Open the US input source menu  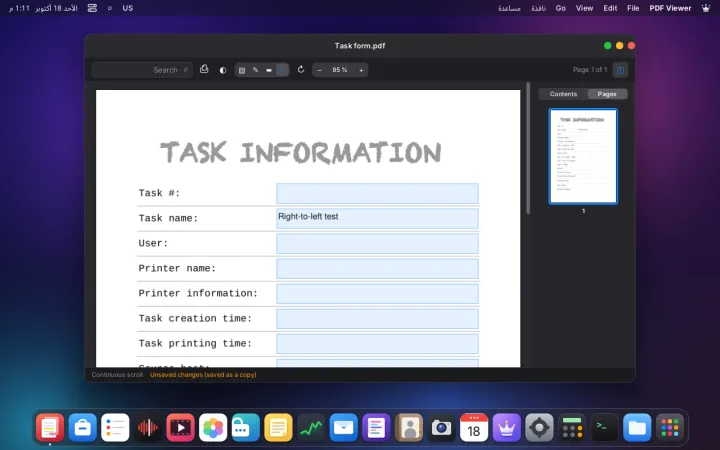pos(128,8)
